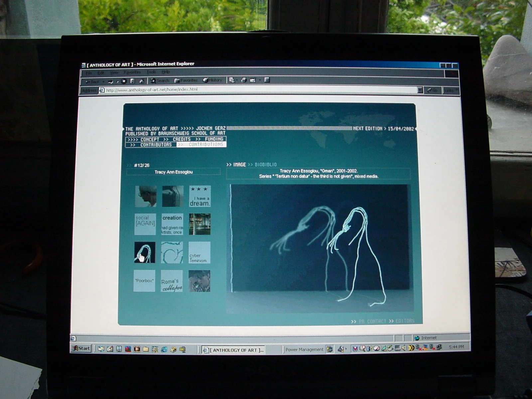The image size is (532, 399).
Task: Click the Discuss icon in toolbar
Action: point(267,80)
